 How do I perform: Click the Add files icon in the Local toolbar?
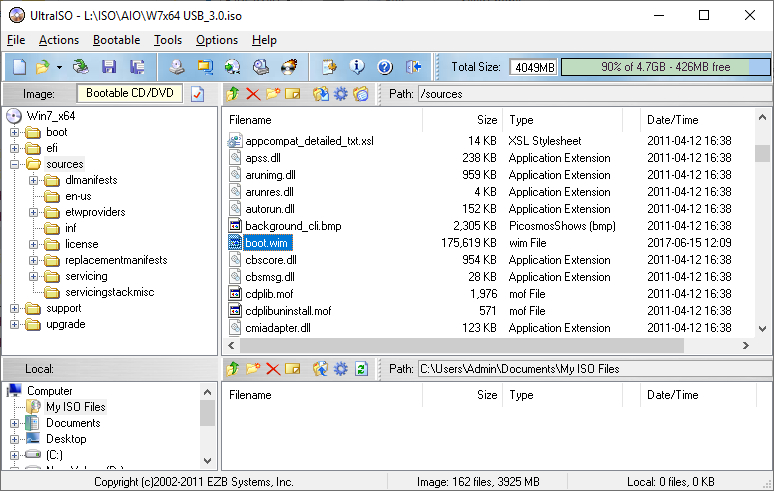[321, 369]
